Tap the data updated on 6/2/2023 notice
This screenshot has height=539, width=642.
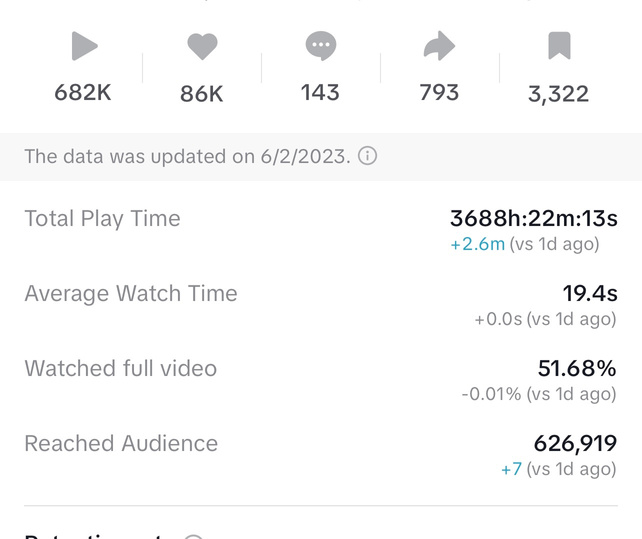coord(187,157)
